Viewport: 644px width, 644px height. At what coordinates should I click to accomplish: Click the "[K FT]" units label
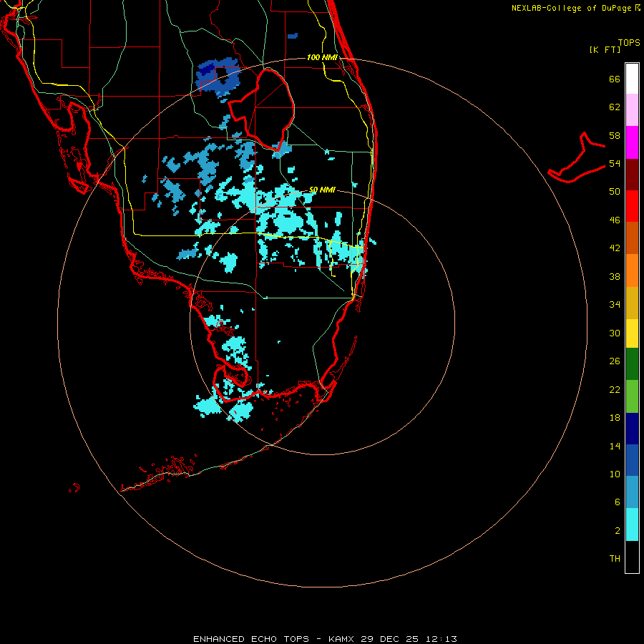[605, 49]
